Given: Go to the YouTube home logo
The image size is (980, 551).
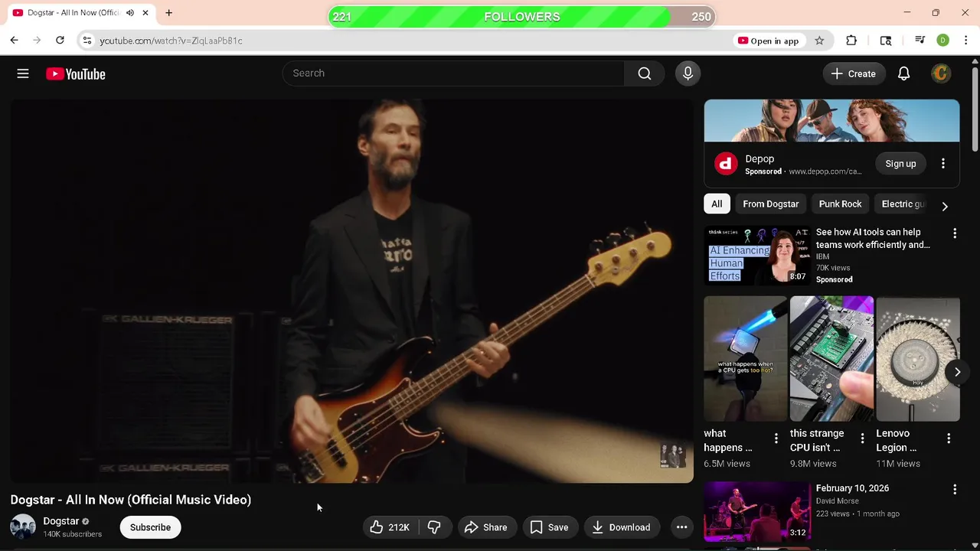Looking at the screenshot, I should tap(76, 73).
